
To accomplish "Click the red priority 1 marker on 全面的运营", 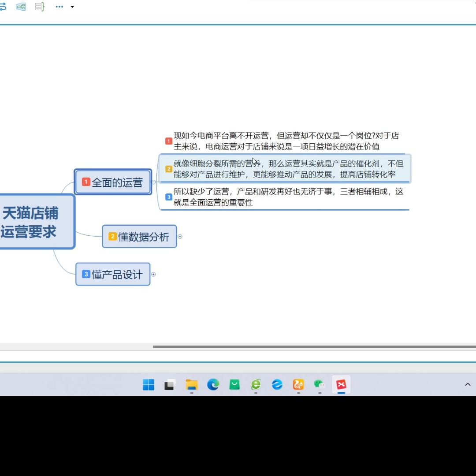I will coord(86,182).
